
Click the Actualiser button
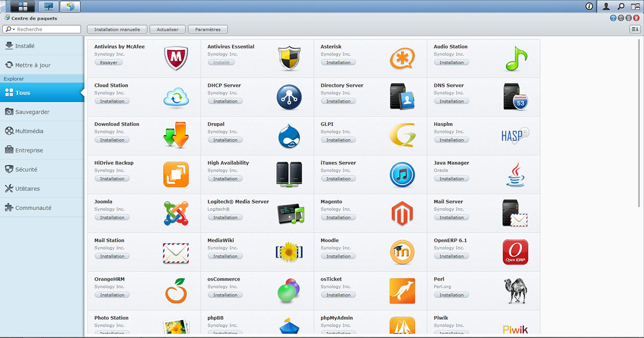coord(168,29)
